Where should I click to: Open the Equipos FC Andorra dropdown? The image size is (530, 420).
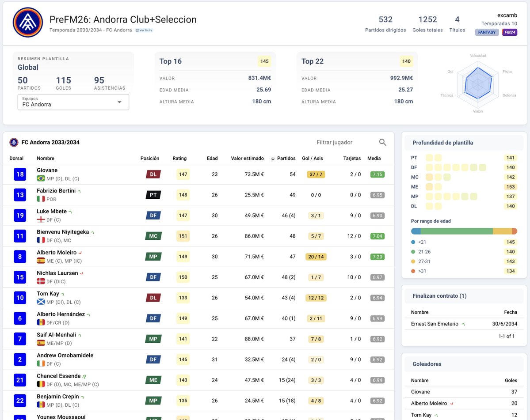73,102
